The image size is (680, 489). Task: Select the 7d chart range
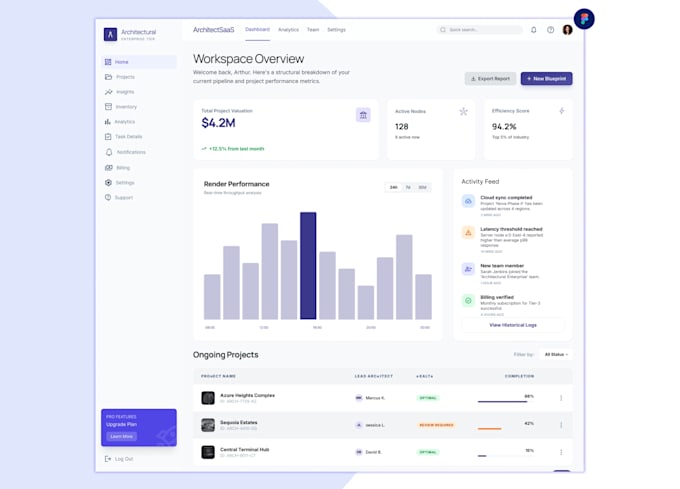(x=408, y=187)
